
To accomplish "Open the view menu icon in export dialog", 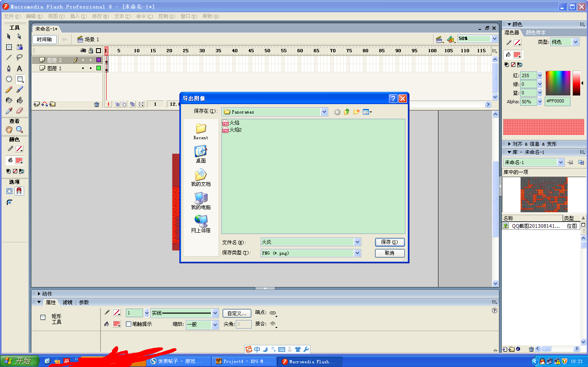I will (367, 112).
